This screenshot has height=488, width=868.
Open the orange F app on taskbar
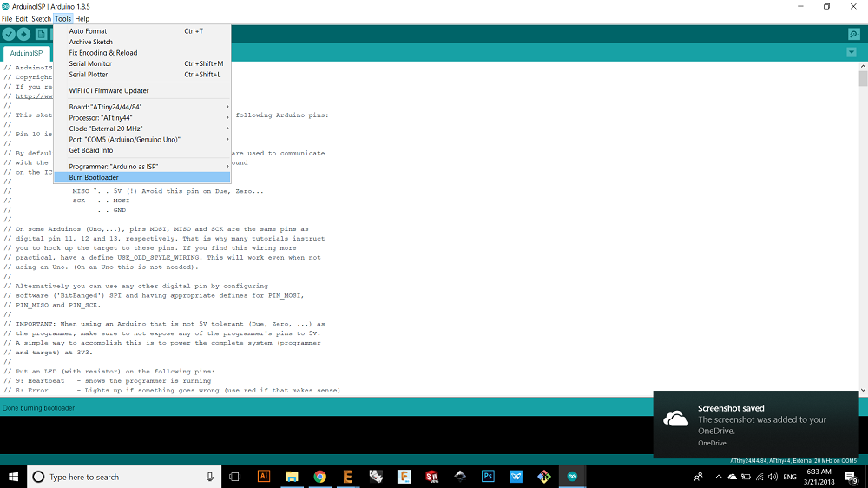tap(404, 477)
